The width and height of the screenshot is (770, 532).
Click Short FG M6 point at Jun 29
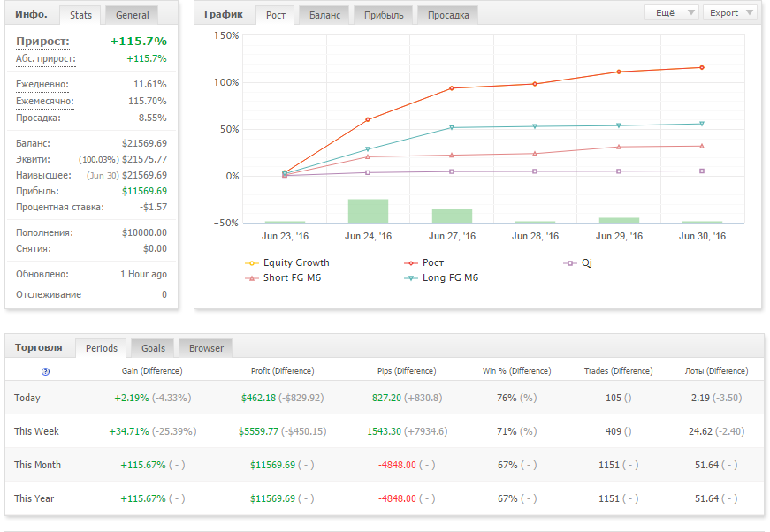click(619, 147)
